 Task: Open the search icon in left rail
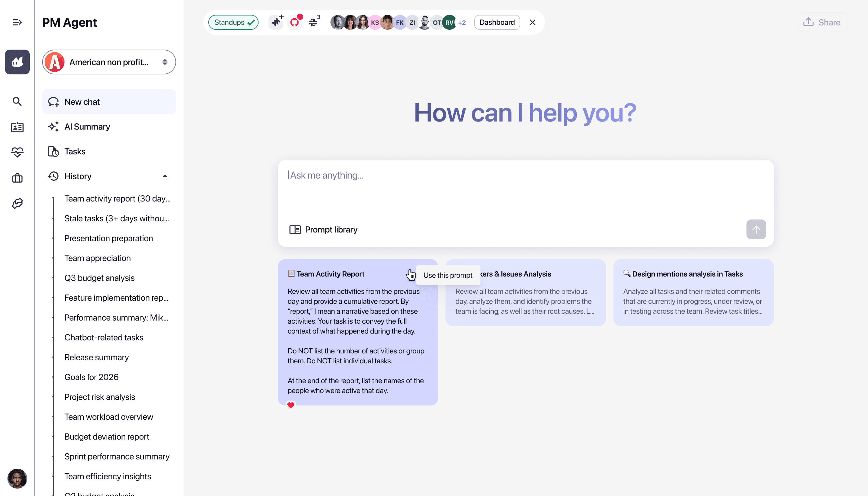point(17,101)
